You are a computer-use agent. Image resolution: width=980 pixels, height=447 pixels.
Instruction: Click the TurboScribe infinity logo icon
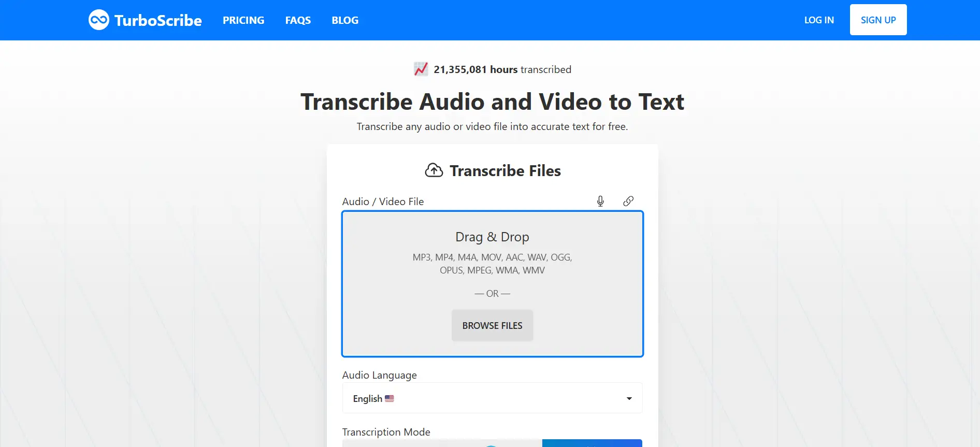point(99,20)
